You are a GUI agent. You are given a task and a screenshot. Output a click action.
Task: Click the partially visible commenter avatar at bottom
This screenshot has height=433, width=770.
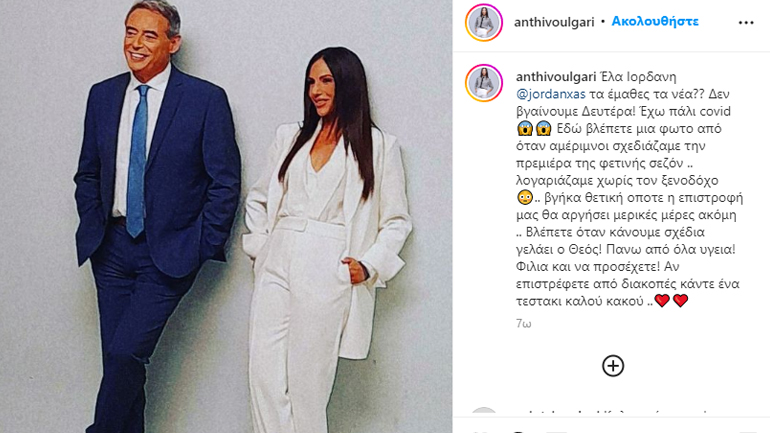click(x=484, y=412)
